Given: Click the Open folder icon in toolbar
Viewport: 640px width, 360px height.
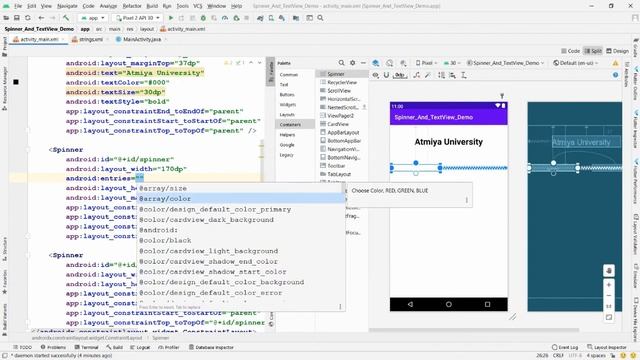Looking at the screenshot, I should pyautogui.click(x=6, y=18).
